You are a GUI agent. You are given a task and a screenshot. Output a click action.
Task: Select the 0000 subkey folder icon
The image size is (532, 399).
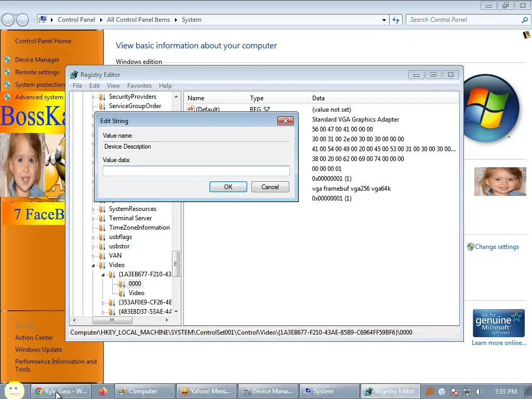(x=122, y=284)
